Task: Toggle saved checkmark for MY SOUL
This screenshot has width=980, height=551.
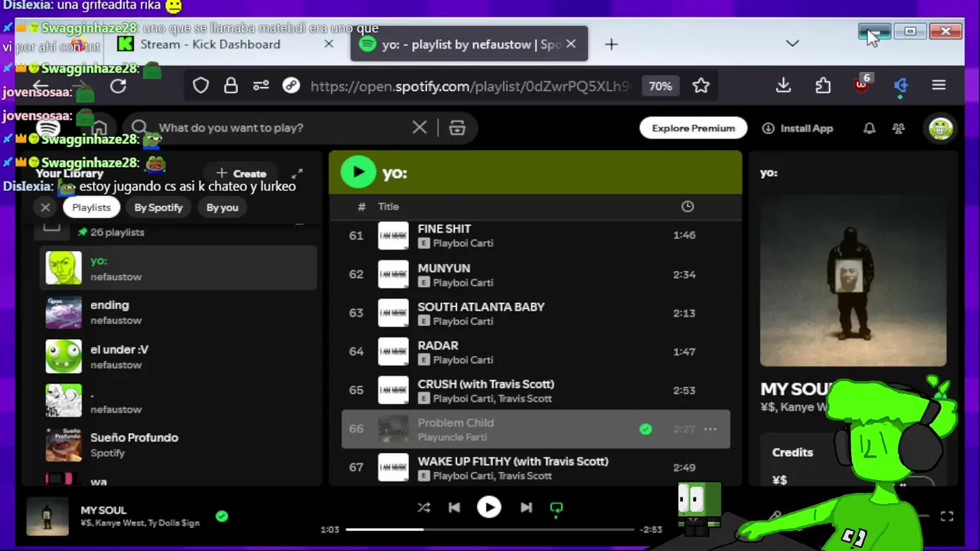Action: pos(221,517)
